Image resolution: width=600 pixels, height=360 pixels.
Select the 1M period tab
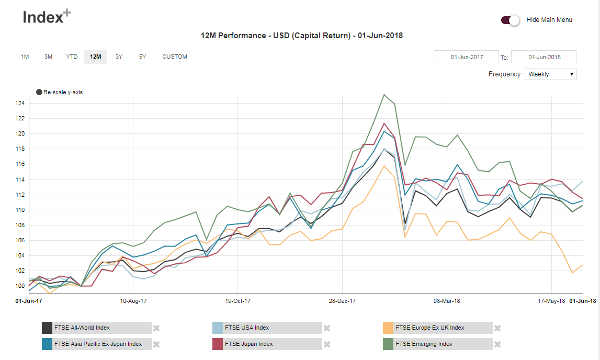click(x=25, y=57)
